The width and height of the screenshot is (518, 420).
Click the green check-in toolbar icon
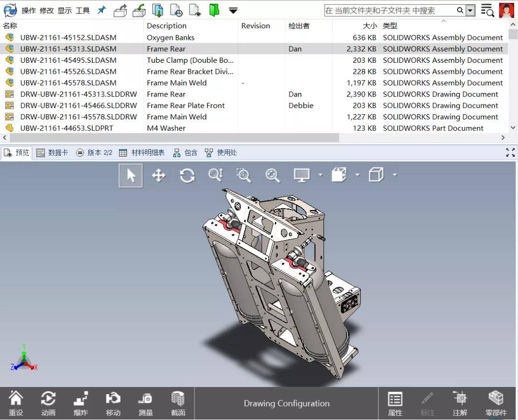[139, 10]
